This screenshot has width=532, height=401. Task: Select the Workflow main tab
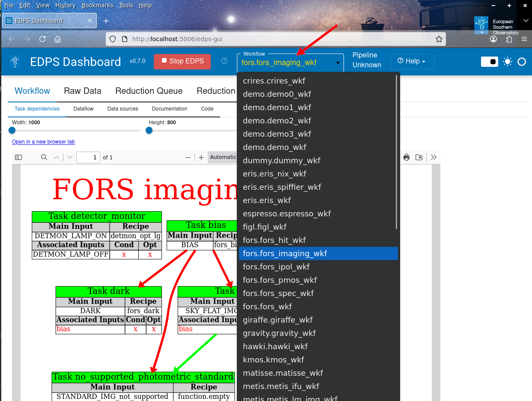33,91
